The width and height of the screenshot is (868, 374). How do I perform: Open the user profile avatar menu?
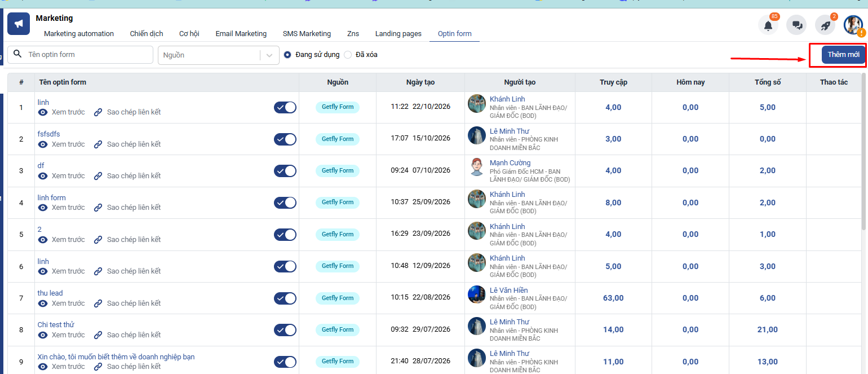pyautogui.click(x=853, y=25)
